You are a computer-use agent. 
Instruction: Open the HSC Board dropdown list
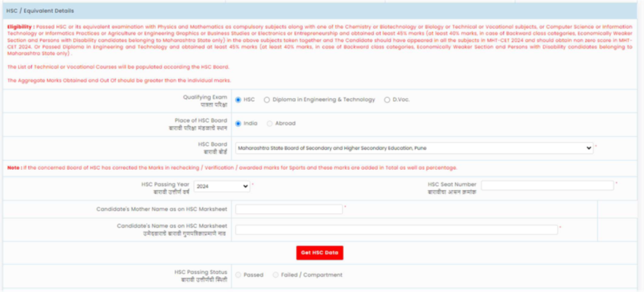(x=414, y=148)
